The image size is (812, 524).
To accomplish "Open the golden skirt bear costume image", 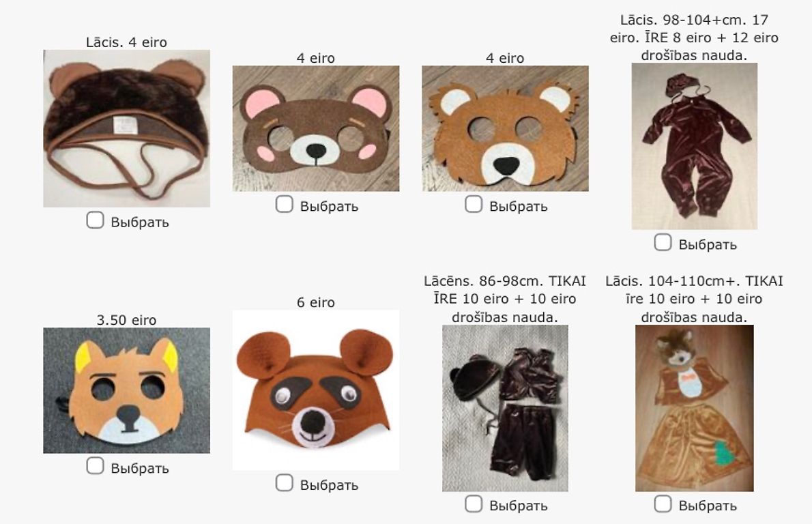I will point(695,408).
